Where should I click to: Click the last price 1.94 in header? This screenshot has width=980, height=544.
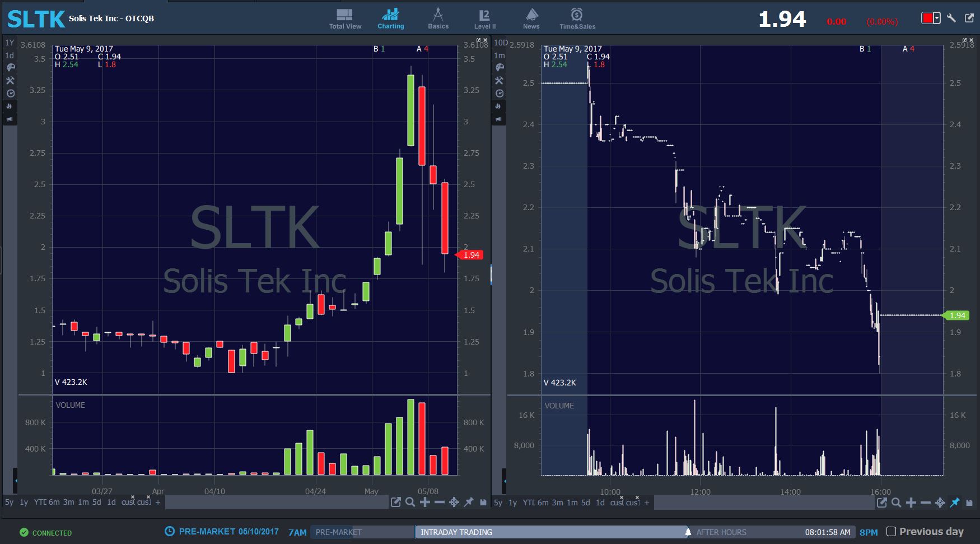coord(782,20)
